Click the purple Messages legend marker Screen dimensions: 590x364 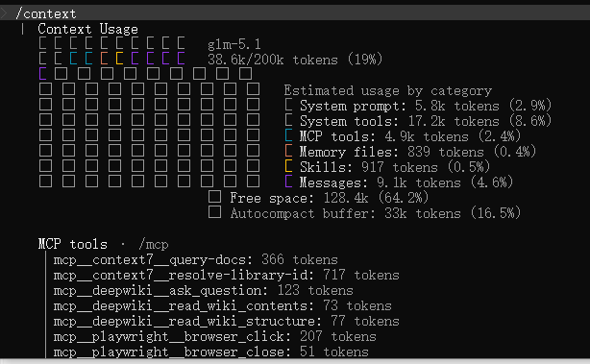[288, 182]
